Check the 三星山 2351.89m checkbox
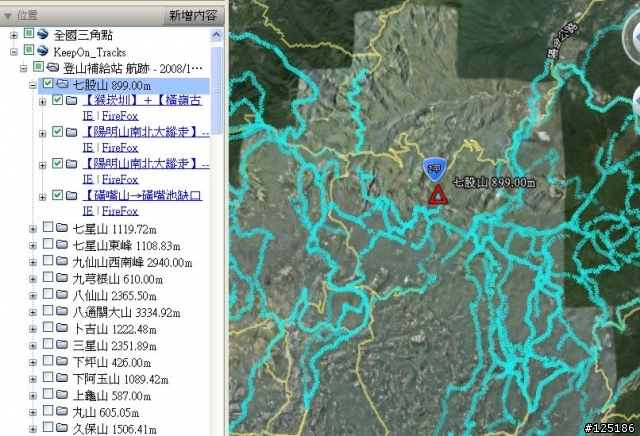The image size is (640, 436). point(48,343)
